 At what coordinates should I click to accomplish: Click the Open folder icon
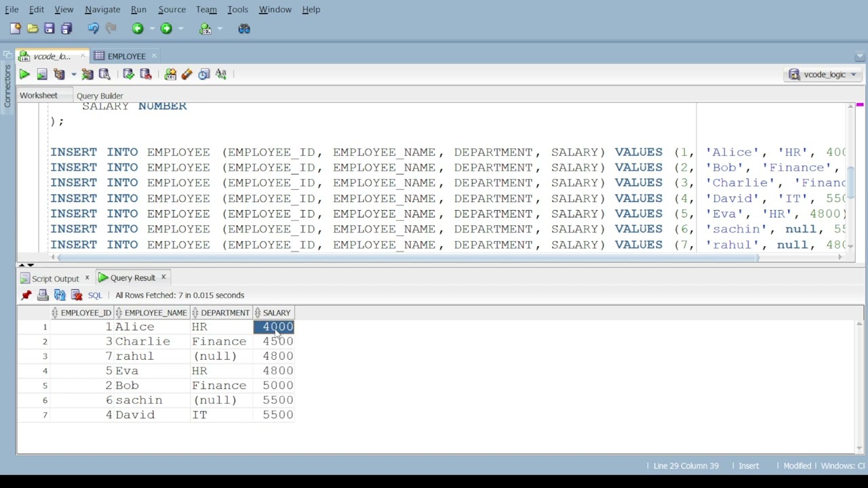pos(33,28)
